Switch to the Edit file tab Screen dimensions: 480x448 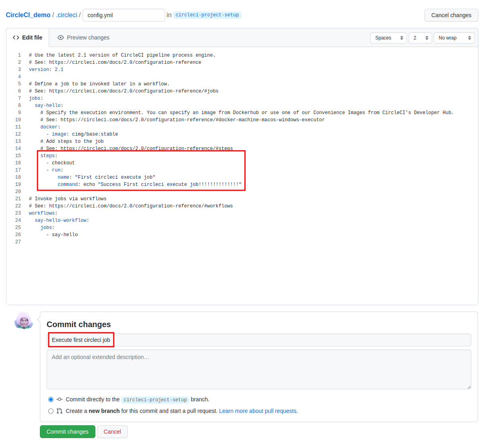point(28,37)
